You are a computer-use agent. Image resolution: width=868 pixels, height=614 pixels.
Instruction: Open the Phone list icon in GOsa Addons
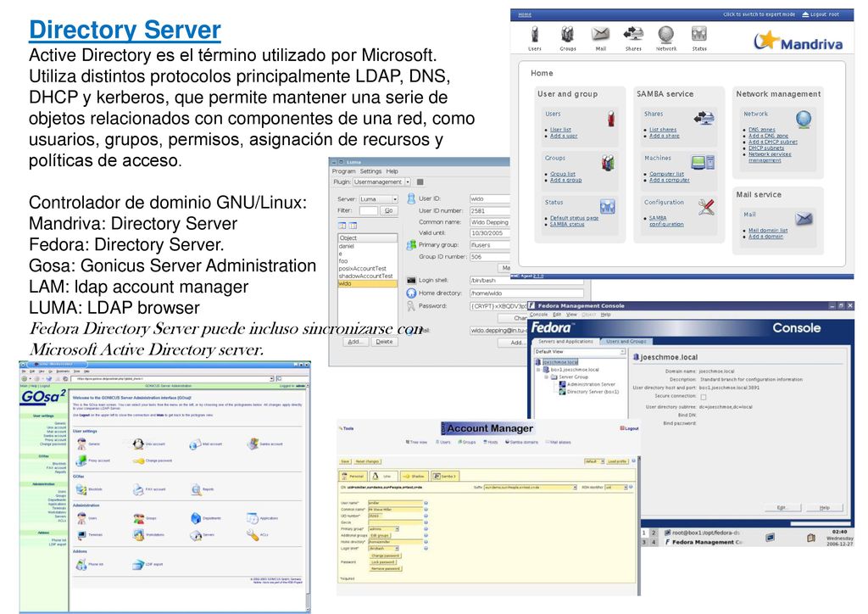click(x=81, y=564)
